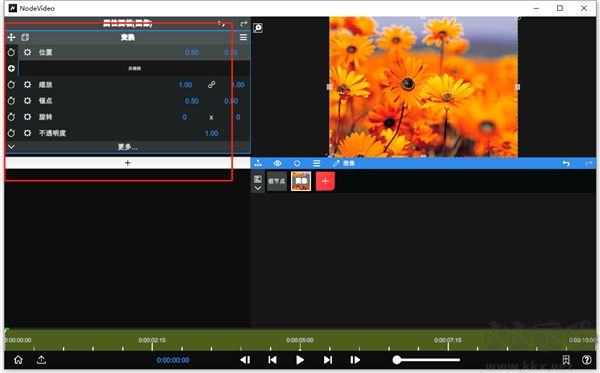This screenshot has width=600, height=373.
Task: Jump to the start of the timeline
Action: coord(272,360)
